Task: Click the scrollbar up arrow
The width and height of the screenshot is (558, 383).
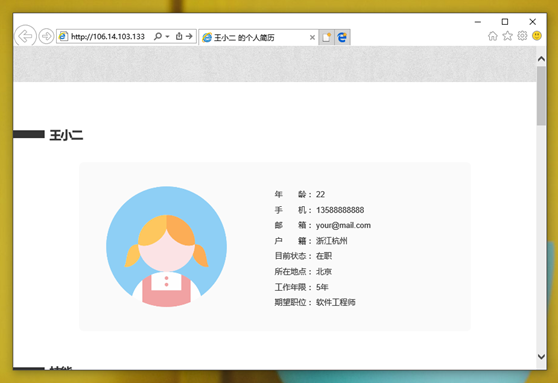Action: coord(541,59)
